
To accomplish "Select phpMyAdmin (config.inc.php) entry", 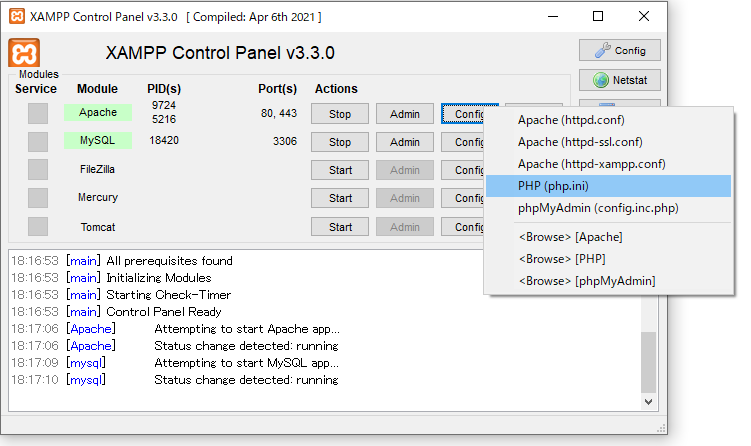I will pos(598,208).
